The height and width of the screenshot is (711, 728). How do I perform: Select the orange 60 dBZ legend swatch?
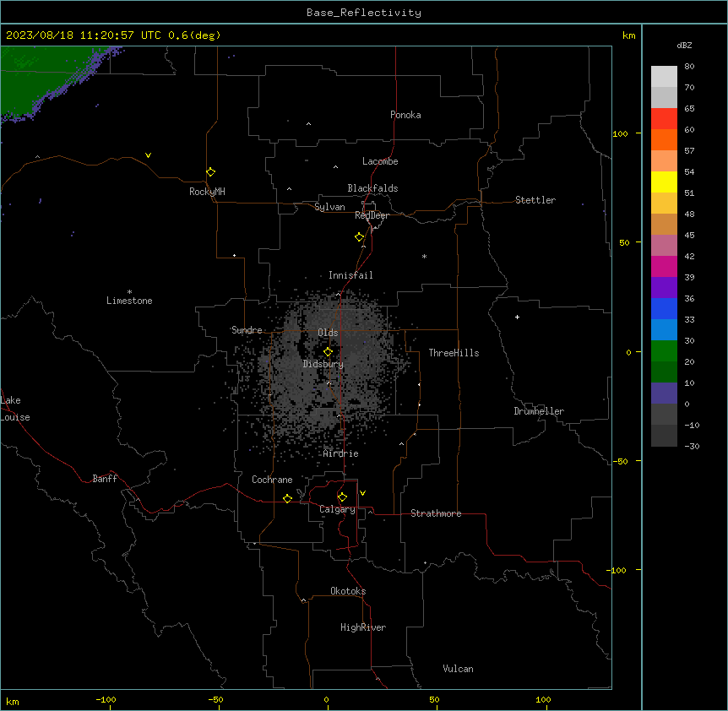point(664,139)
